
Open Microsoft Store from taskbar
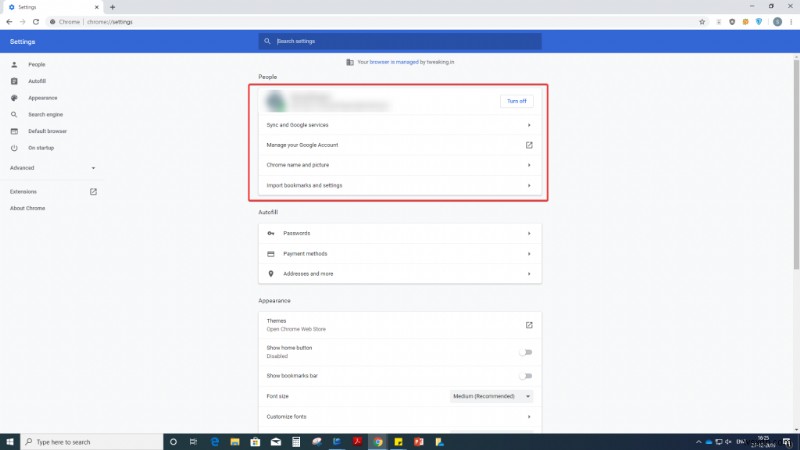click(x=255, y=442)
